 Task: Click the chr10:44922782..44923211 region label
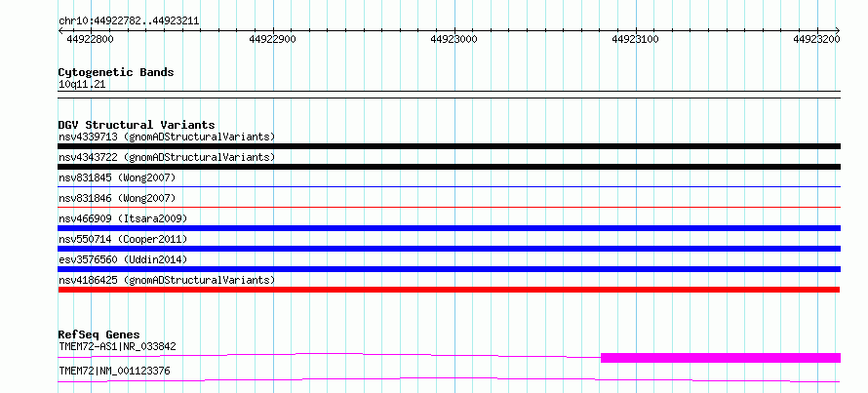(x=129, y=21)
